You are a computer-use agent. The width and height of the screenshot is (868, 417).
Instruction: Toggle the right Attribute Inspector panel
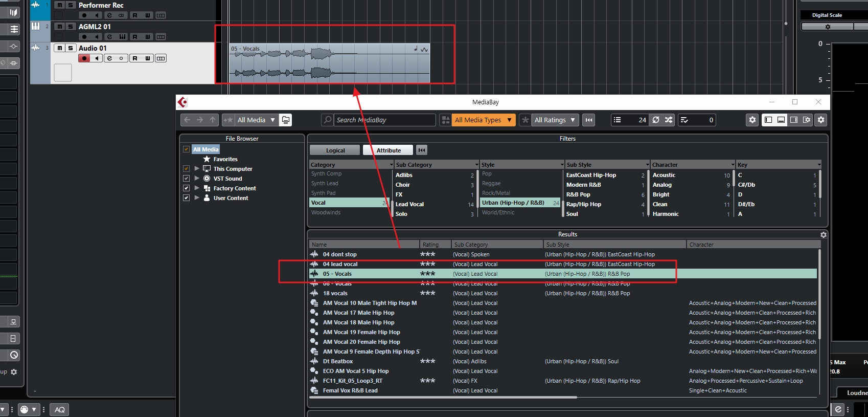794,120
